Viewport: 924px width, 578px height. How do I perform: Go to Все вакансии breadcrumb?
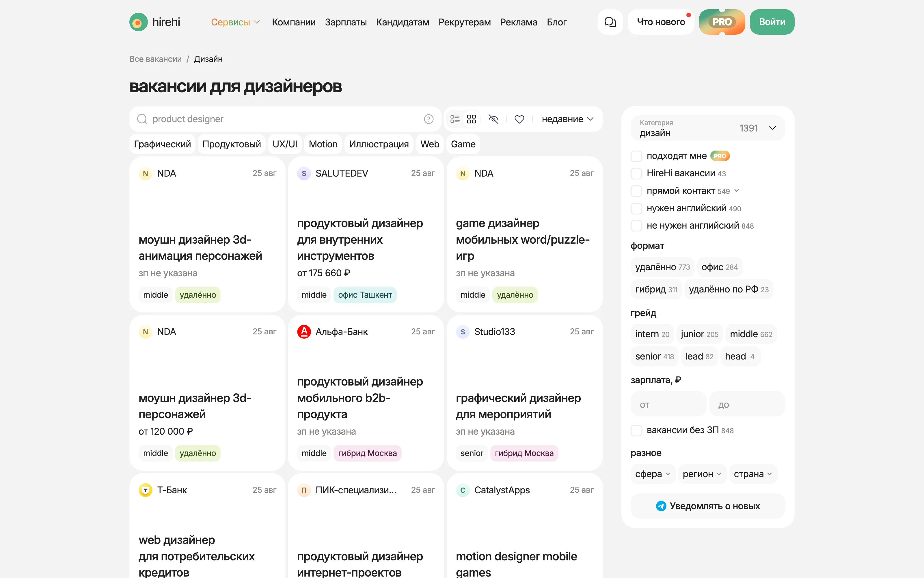[155, 59]
